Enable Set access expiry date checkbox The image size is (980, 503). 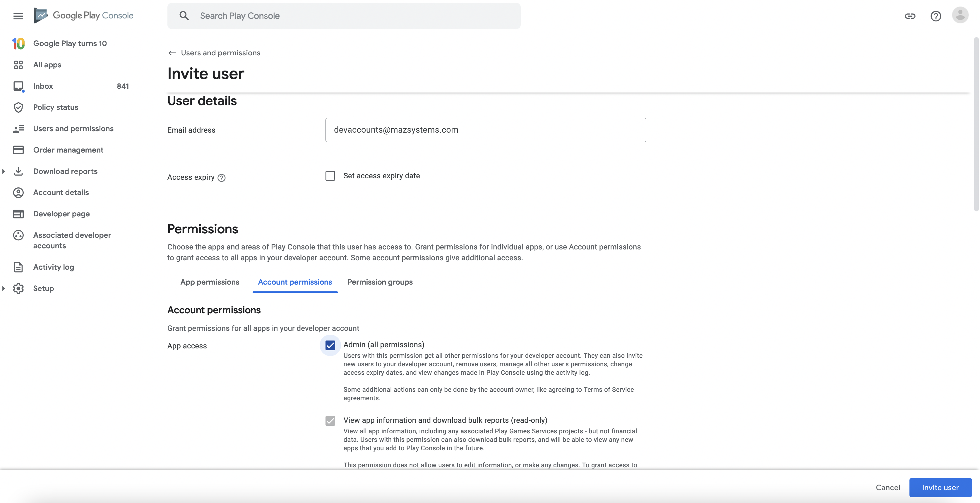(x=330, y=176)
